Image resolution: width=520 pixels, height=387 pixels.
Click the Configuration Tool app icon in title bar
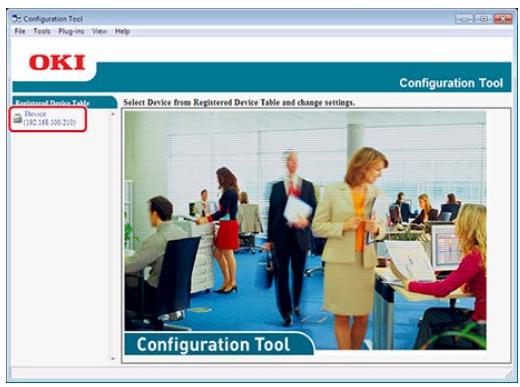tap(16, 18)
